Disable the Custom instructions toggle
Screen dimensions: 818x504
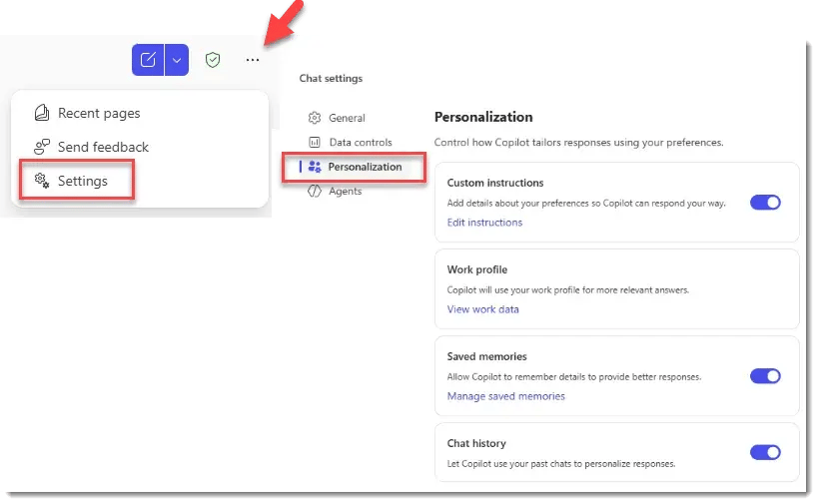click(x=765, y=203)
